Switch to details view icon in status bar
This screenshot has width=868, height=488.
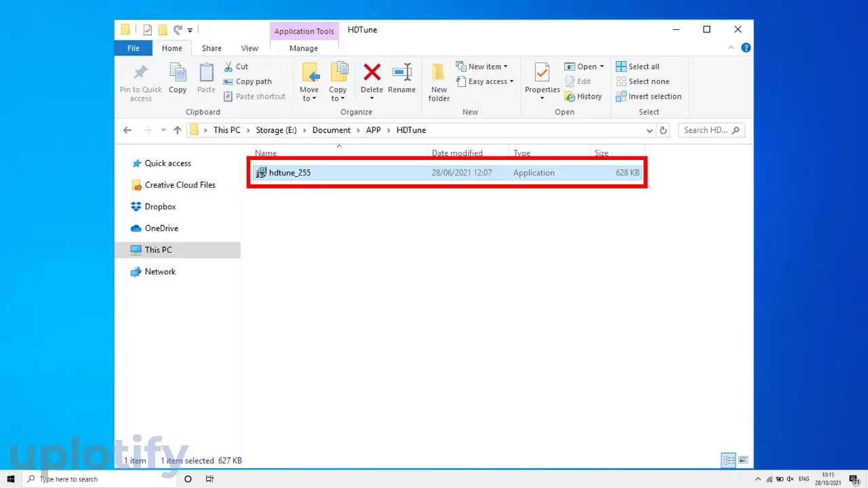pyautogui.click(x=729, y=461)
